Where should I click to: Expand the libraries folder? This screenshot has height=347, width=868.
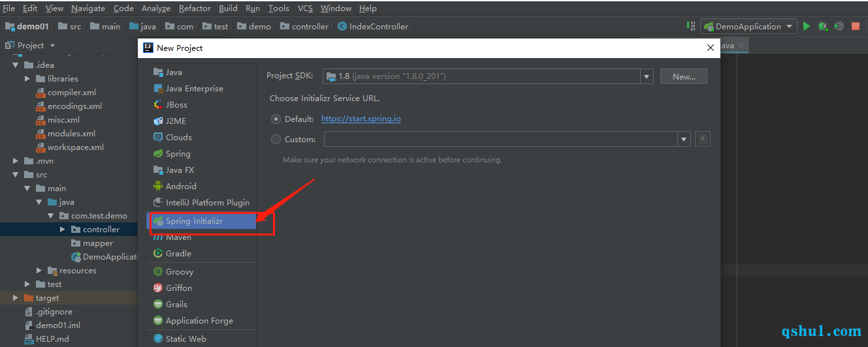coord(27,78)
